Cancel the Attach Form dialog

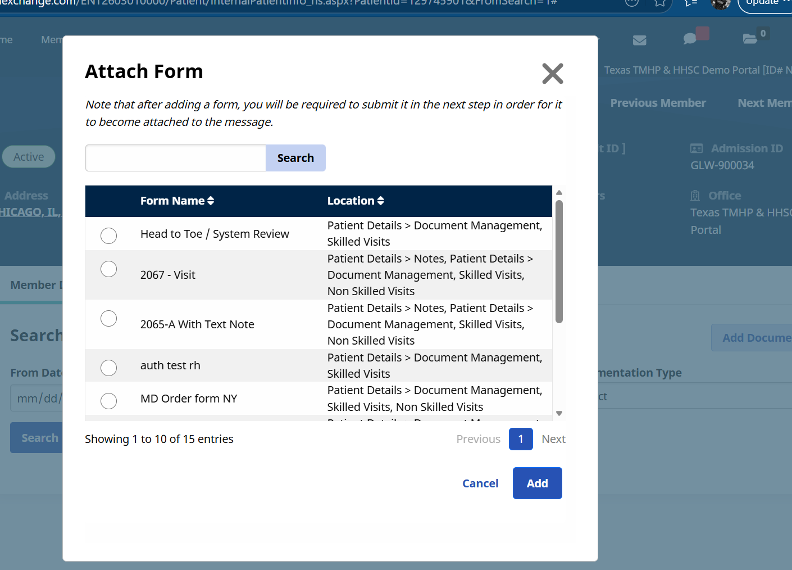(480, 484)
